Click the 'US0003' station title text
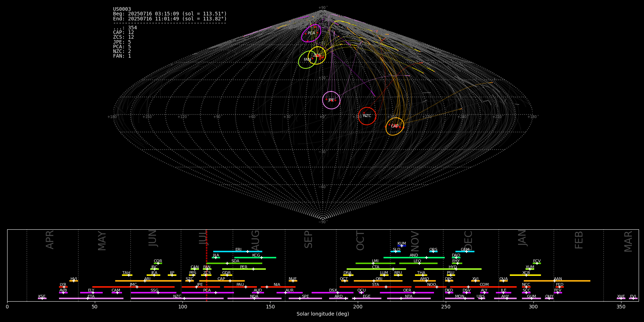The width and height of the screenshot is (644, 322). [x=122, y=9]
